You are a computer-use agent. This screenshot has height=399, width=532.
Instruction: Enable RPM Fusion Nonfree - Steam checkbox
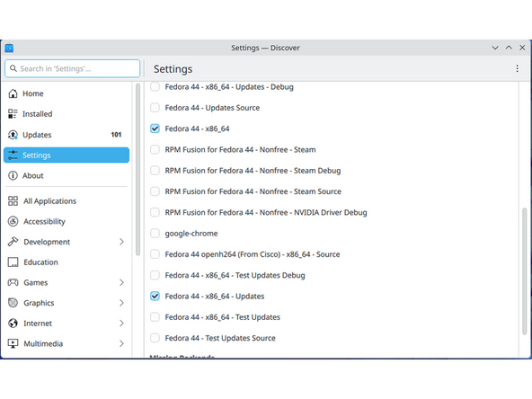coord(155,149)
